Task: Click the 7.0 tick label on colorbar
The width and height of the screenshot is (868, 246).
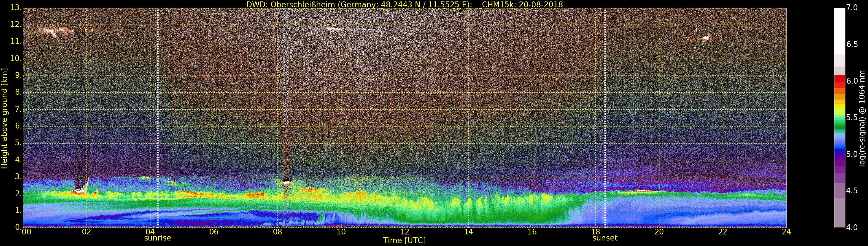Action: [x=852, y=8]
